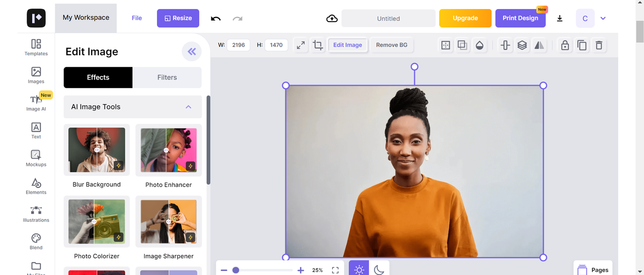Click the Print Design button
The image size is (644, 275).
520,18
